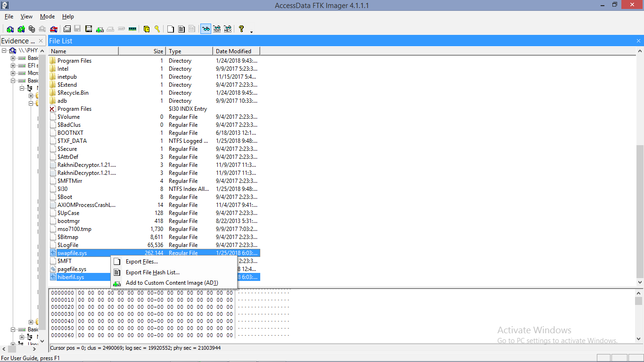Select pagefile.sys in the file list
This screenshot has height=362, width=644.
[154, 269]
